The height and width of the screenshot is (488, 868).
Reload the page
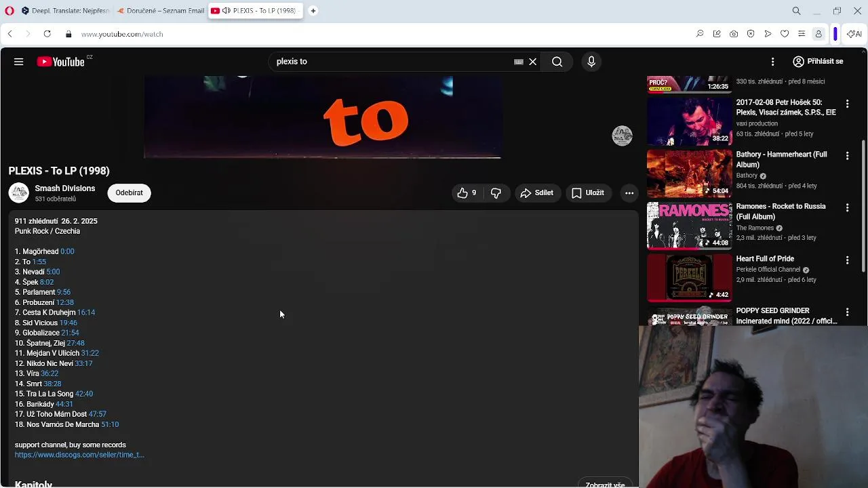(x=47, y=34)
